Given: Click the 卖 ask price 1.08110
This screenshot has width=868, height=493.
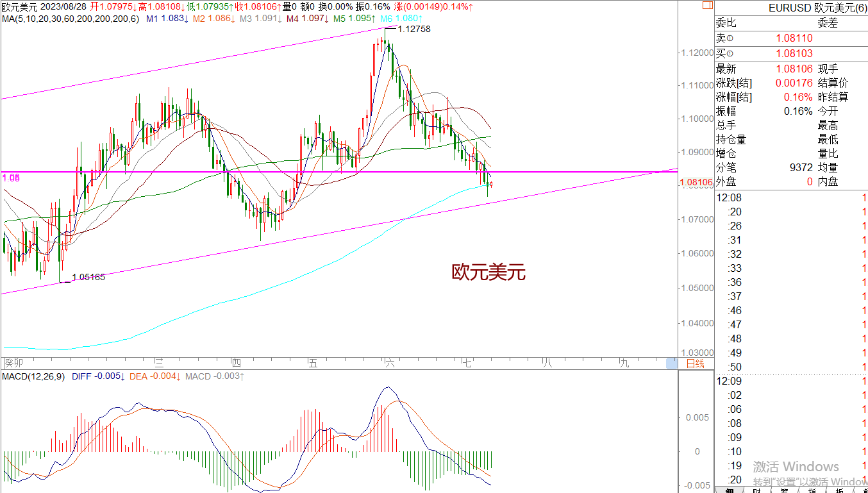Looking at the screenshot, I should click(x=794, y=38).
